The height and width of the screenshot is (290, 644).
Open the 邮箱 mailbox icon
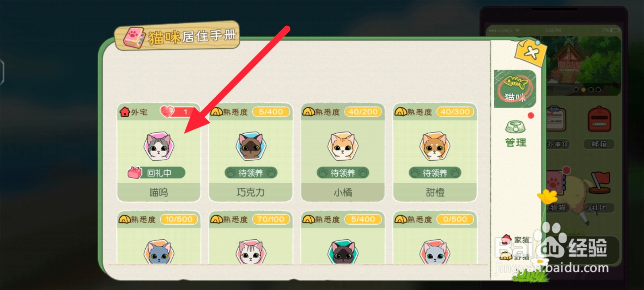(599, 119)
